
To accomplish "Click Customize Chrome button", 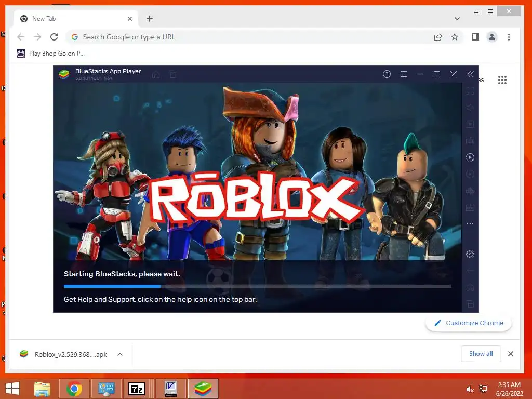I will (469, 323).
